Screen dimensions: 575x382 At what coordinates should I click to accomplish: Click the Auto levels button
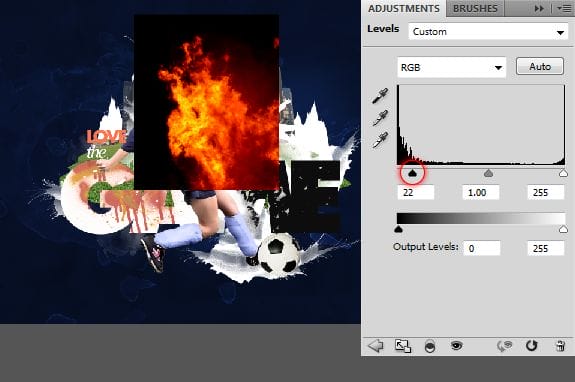click(x=540, y=66)
